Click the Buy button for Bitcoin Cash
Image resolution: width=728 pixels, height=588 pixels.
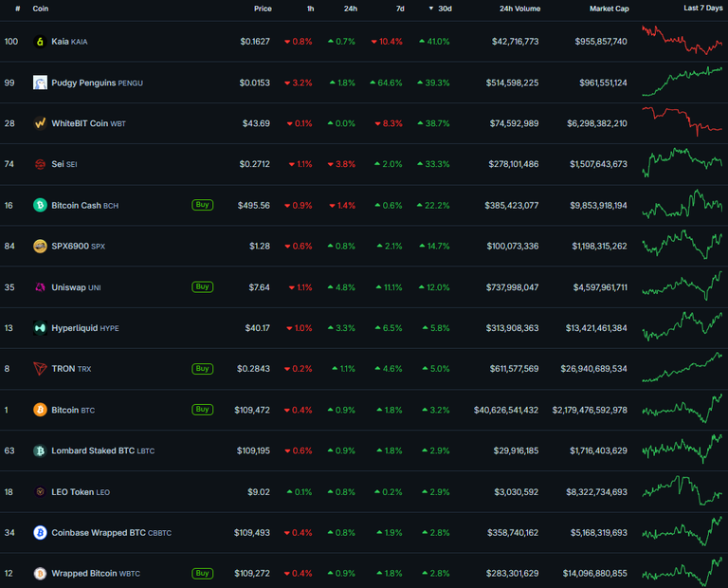click(x=203, y=205)
